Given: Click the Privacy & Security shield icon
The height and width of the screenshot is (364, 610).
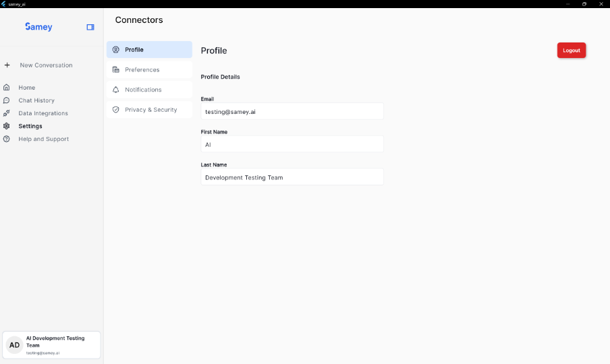Looking at the screenshot, I should [x=116, y=110].
